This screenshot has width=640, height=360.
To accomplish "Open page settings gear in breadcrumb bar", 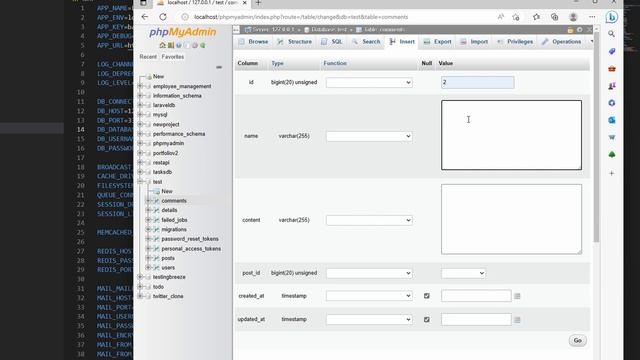I will click(x=580, y=30).
